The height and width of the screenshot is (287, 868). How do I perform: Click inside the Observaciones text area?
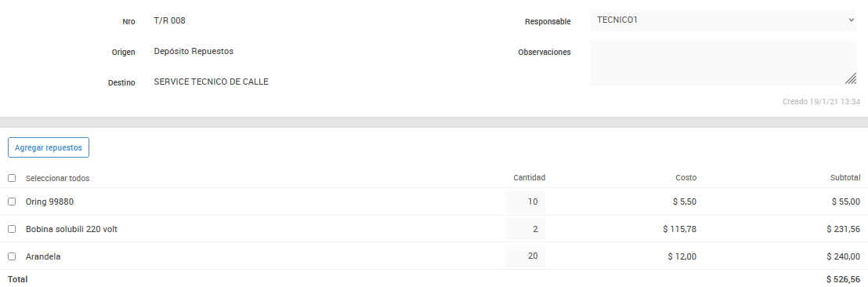point(724,63)
